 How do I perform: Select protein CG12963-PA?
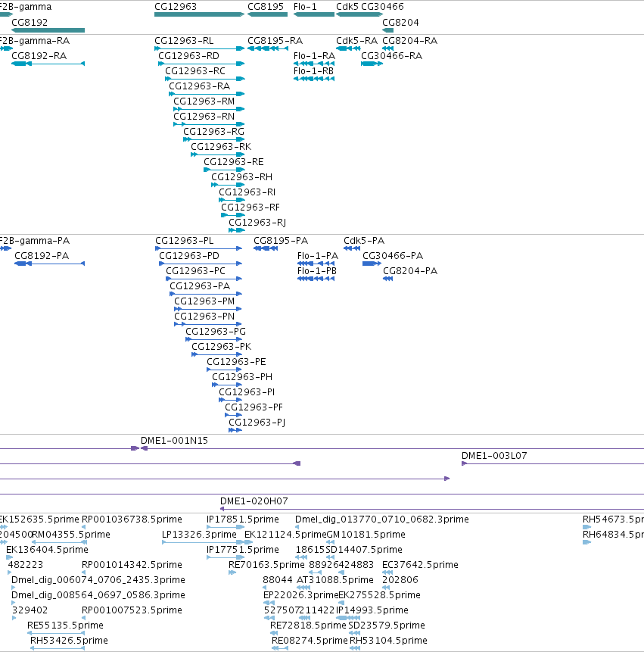point(206,294)
